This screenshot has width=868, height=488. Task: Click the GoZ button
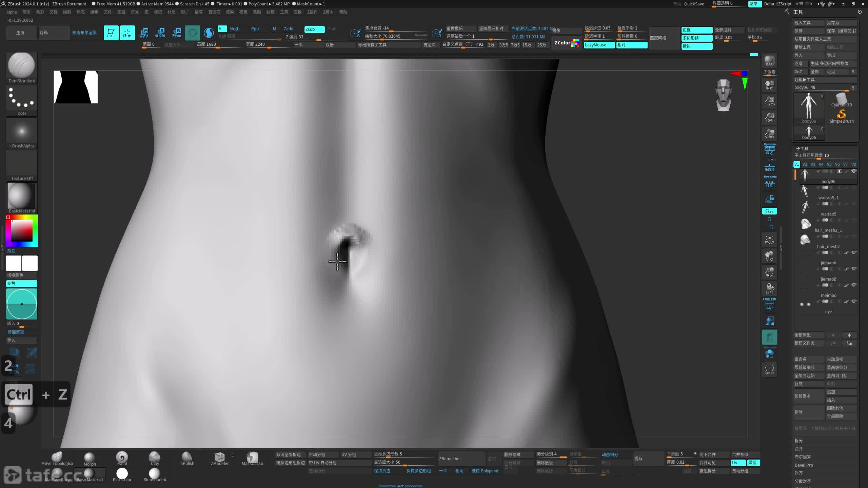(800, 72)
